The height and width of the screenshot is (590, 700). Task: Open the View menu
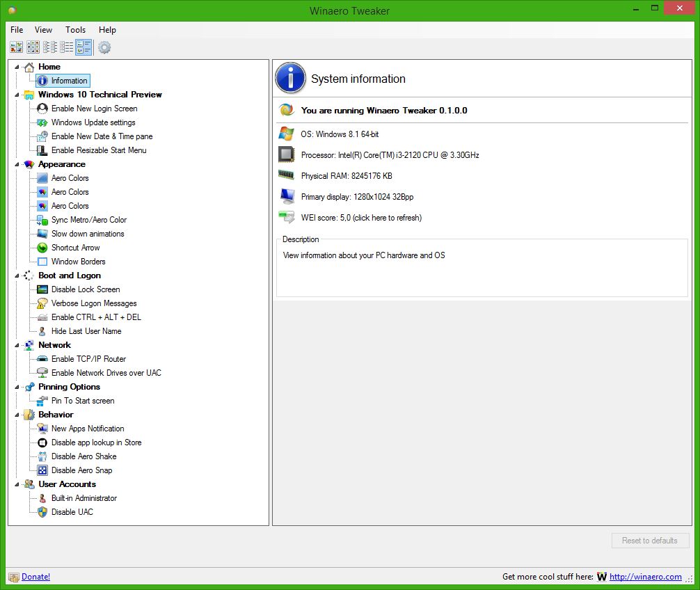(43, 30)
